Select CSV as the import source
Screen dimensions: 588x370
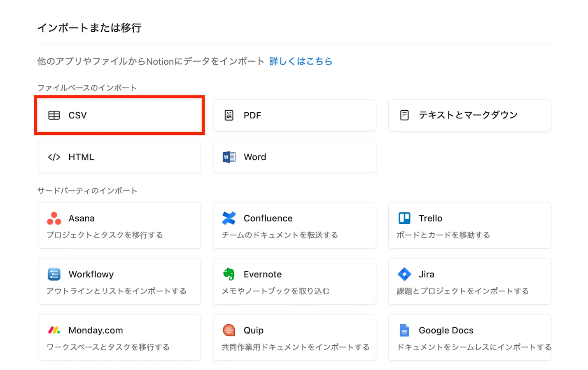(x=119, y=115)
